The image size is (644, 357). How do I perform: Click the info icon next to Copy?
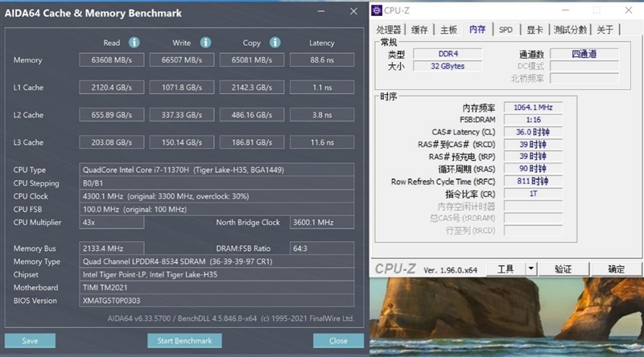(x=275, y=43)
